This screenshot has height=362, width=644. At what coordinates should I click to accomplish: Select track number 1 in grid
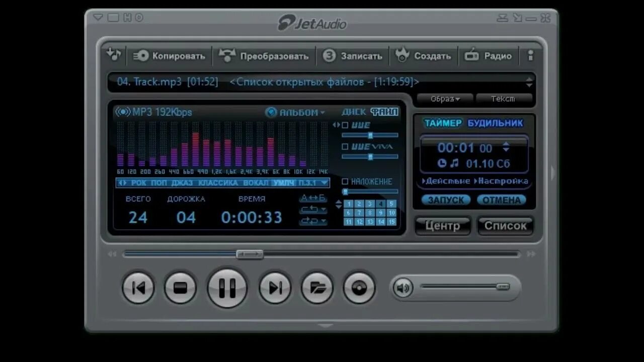point(349,204)
